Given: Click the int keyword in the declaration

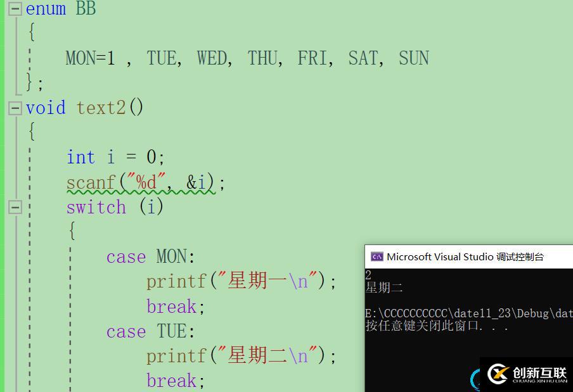Looking at the screenshot, I should pos(80,157).
